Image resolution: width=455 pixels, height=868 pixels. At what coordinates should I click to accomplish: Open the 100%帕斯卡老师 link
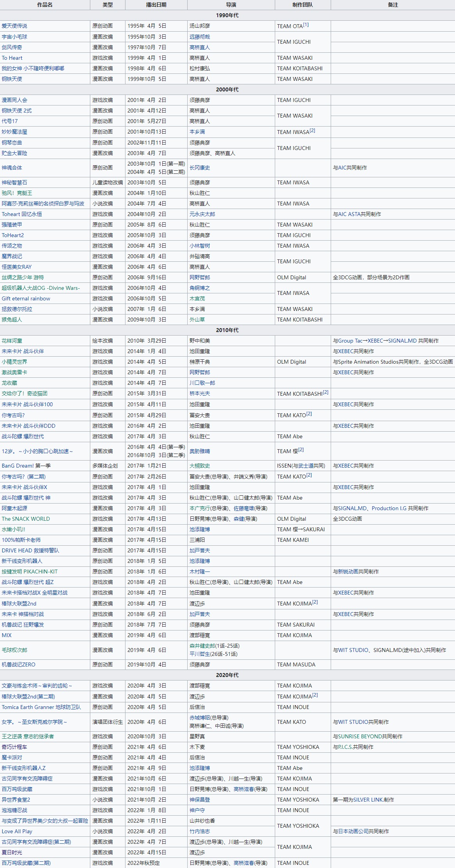pos(21,540)
